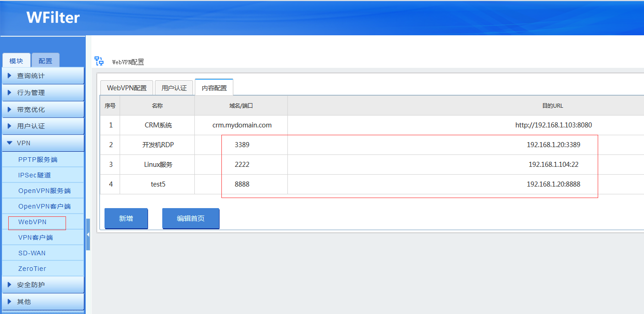
Task: Open the WebVPN配置 tab
Action: [x=127, y=88]
